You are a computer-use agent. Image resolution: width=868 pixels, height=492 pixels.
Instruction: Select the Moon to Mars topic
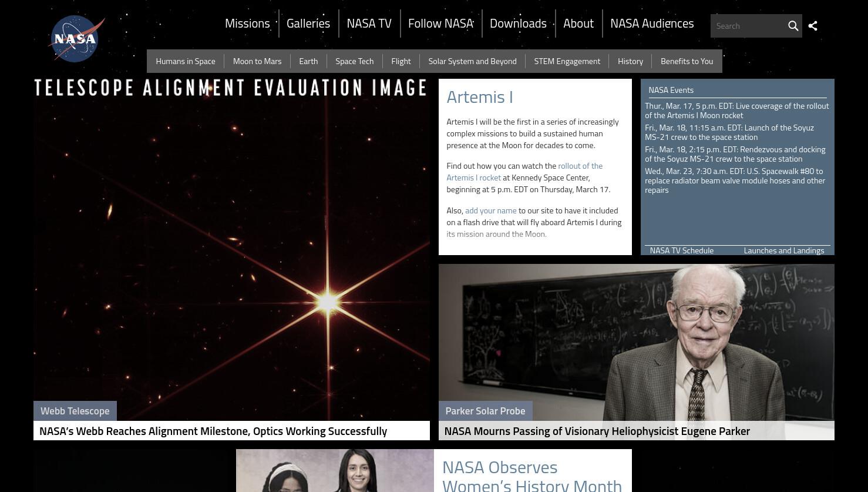tap(257, 61)
